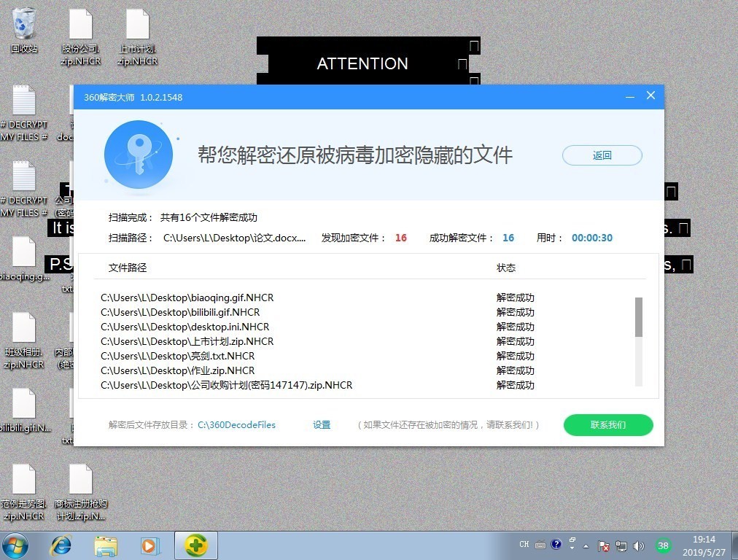
Task: Click the desktop.ini.NHCR path in the list
Action: click(185, 327)
